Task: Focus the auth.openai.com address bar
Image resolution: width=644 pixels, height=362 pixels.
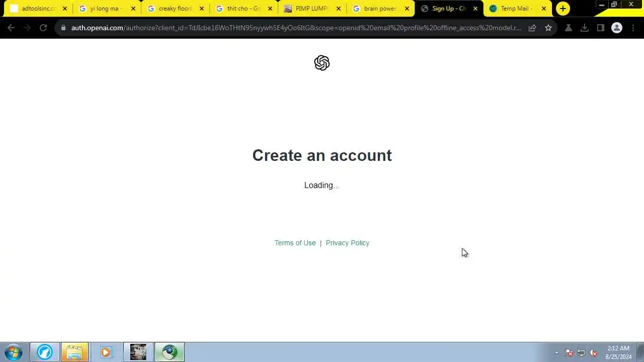Action: point(296,28)
